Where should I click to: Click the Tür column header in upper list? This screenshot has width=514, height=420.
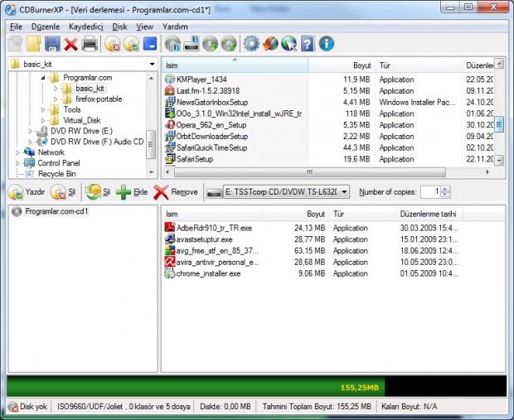[x=419, y=65]
